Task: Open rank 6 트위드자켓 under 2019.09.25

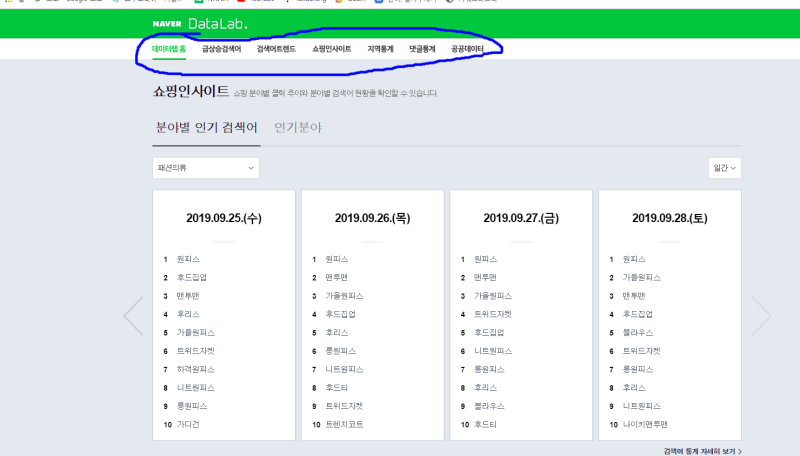Action: [196, 351]
